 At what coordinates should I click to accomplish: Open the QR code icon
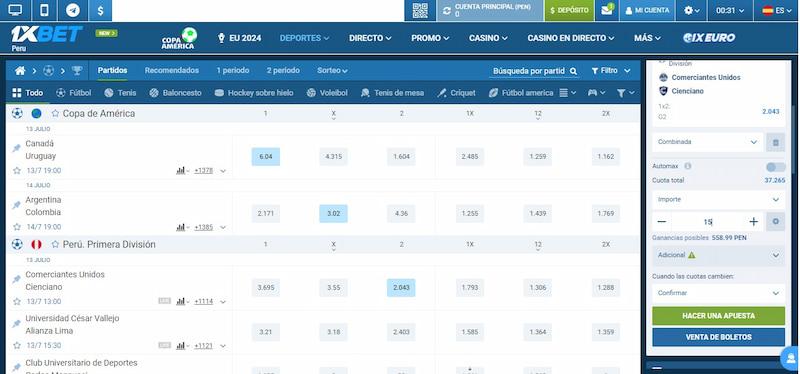tap(420, 10)
